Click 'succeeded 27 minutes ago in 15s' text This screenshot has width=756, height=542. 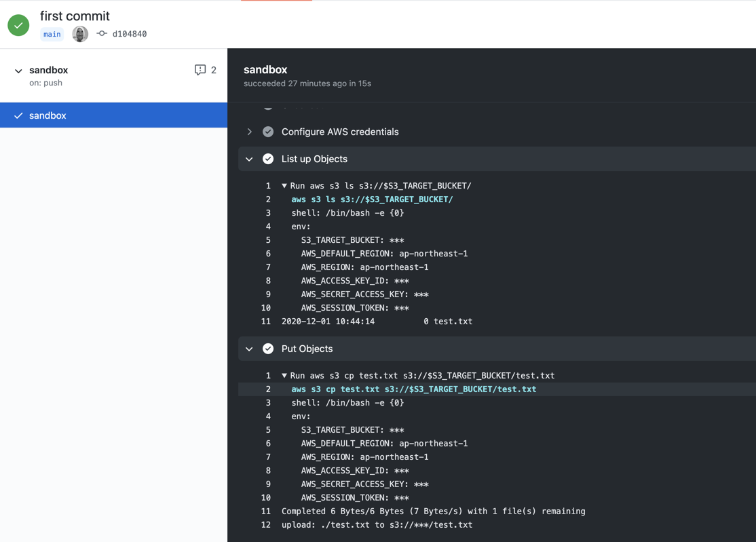(x=307, y=83)
